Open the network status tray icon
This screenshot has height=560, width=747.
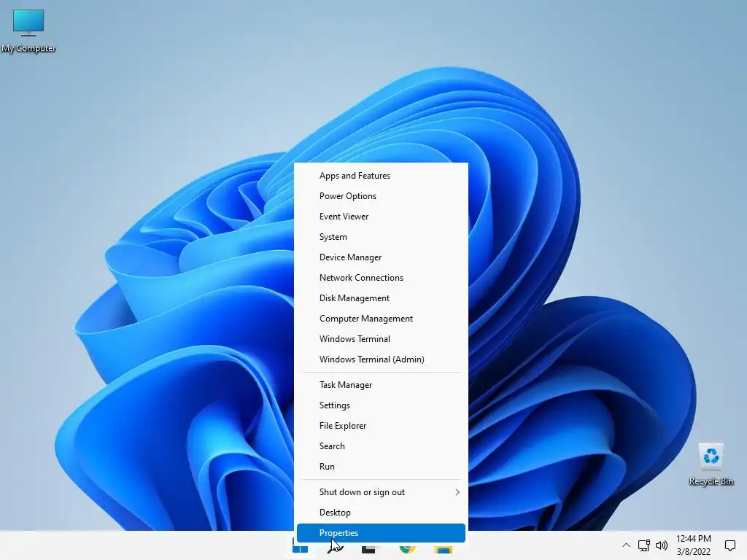(643, 545)
